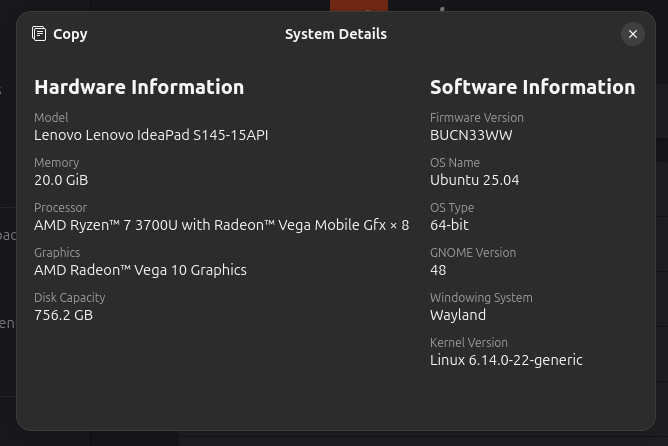Click the BUCN33WW firmware version value
Viewport: 668px width, 446px height.
[x=471, y=135]
